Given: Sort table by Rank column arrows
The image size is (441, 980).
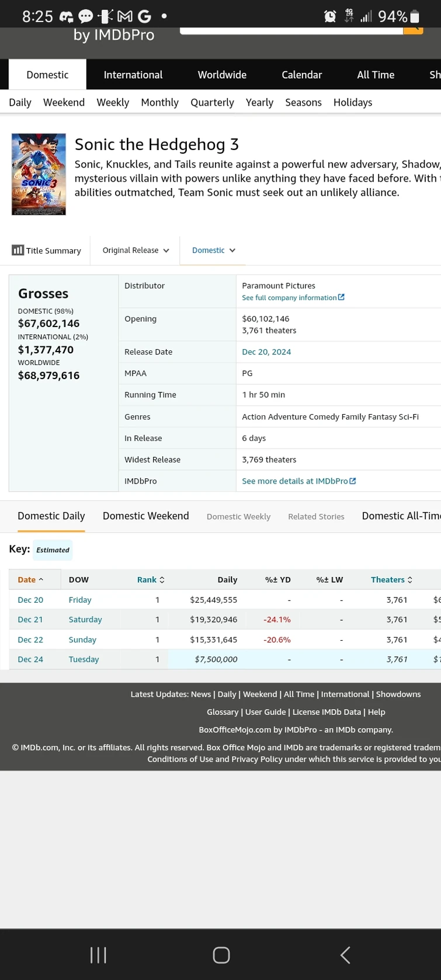Looking at the screenshot, I should 162,580.
